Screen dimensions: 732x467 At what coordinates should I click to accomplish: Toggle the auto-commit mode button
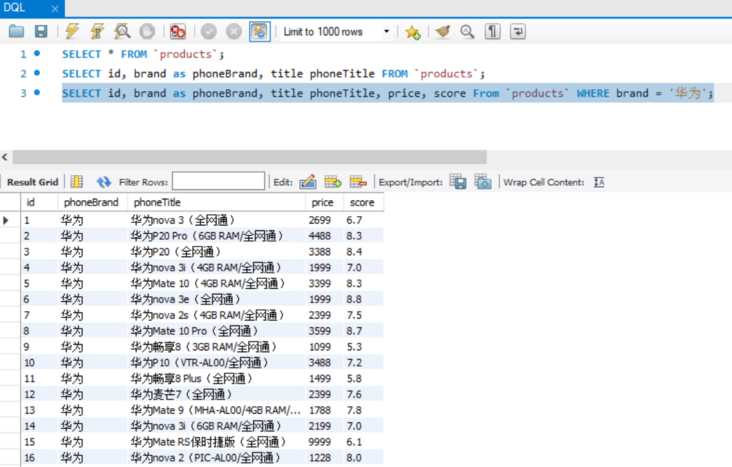[x=259, y=32]
